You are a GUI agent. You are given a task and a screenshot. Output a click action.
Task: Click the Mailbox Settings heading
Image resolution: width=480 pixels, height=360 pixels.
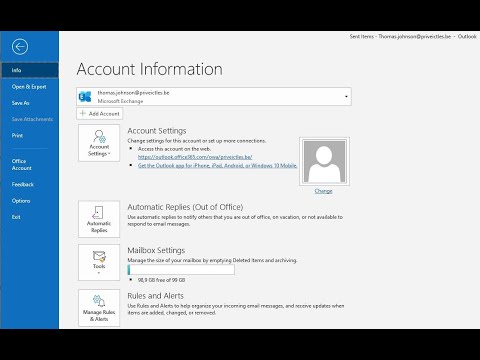click(x=156, y=250)
